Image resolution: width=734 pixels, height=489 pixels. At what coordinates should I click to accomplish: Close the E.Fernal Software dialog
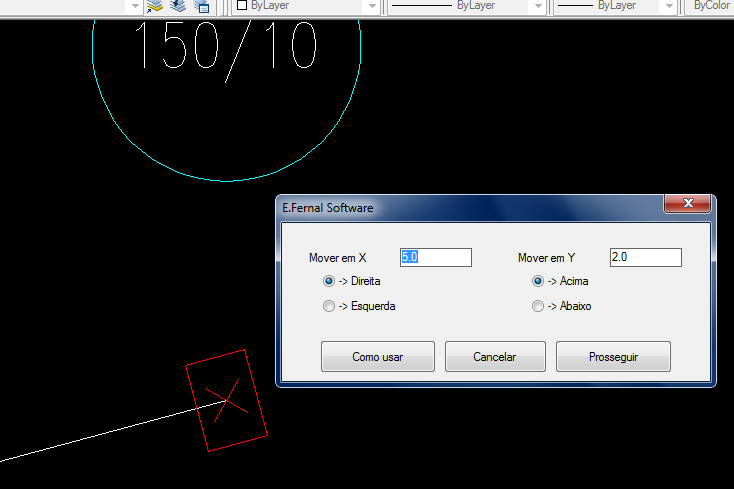(688, 204)
